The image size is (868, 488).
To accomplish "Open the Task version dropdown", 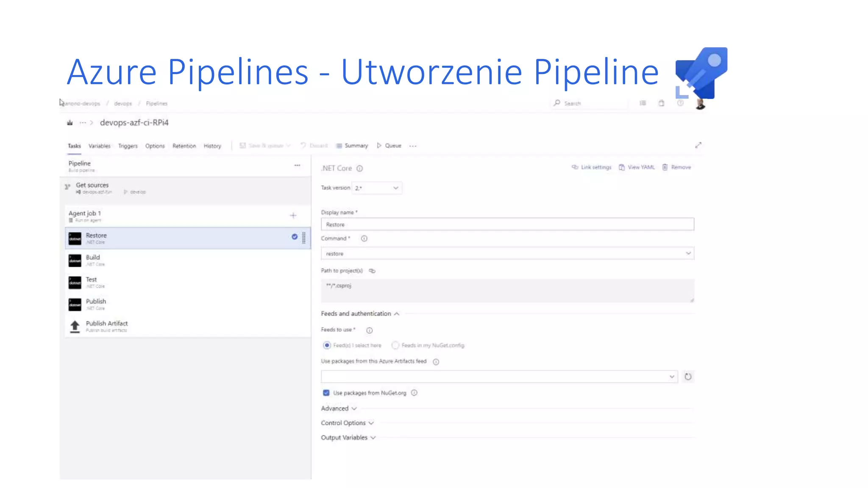I will point(377,188).
